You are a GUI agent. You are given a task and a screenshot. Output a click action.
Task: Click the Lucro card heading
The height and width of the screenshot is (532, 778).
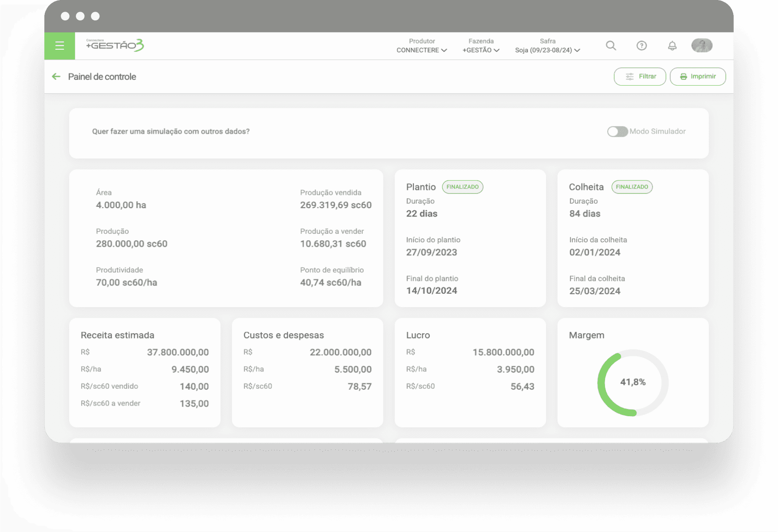point(418,335)
